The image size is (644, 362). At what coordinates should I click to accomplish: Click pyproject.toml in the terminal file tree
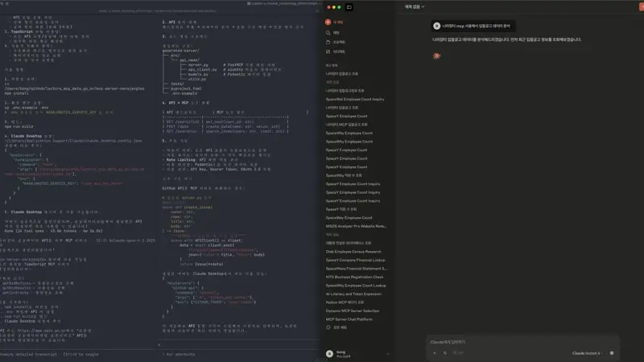point(186,88)
